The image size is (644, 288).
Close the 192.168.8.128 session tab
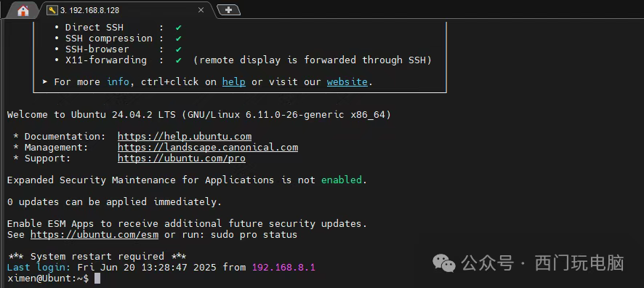click(x=201, y=10)
